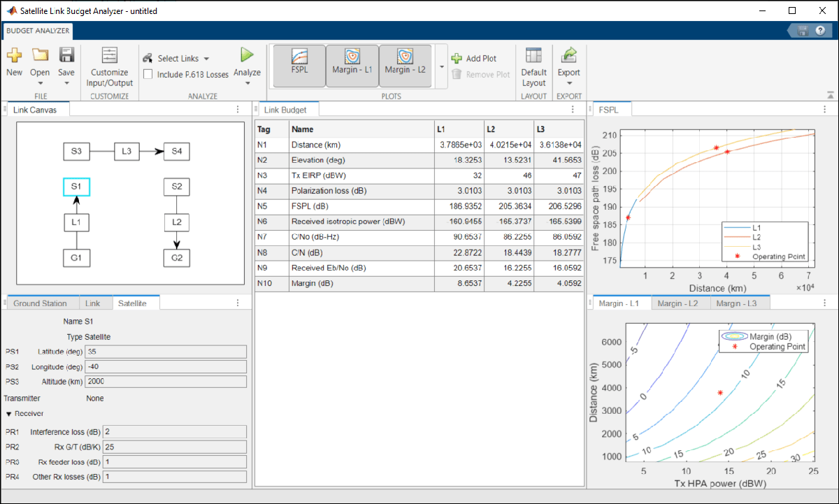
Task: Switch to the Ground Station tab
Action: coord(40,303)
